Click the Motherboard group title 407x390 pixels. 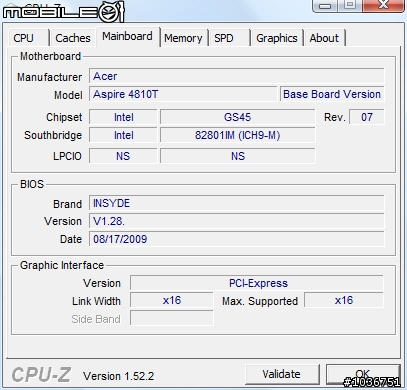coord(50,56)
